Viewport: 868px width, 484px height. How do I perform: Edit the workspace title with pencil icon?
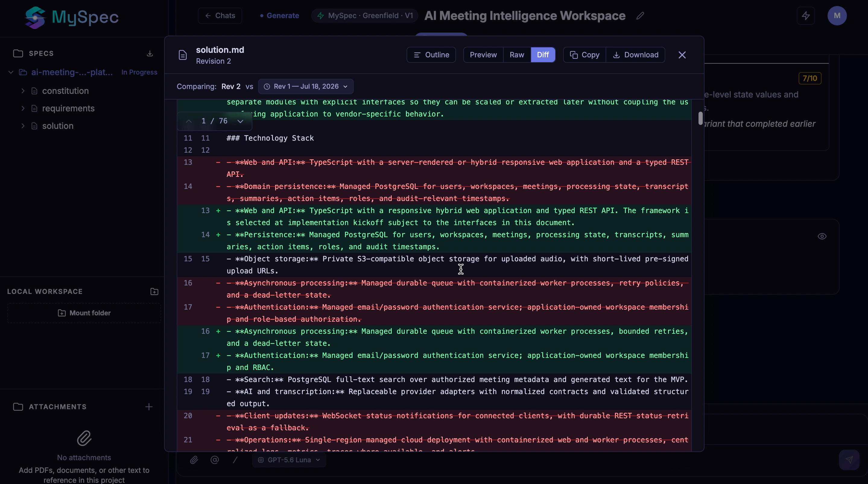coord(640,16)
